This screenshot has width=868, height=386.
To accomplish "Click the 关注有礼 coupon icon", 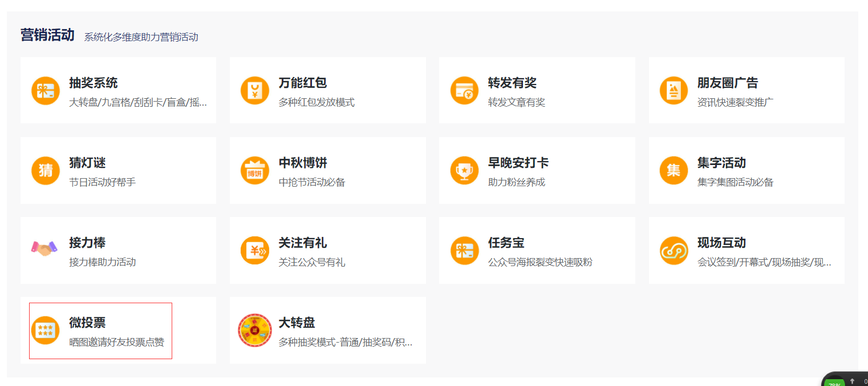I will 254,251.
